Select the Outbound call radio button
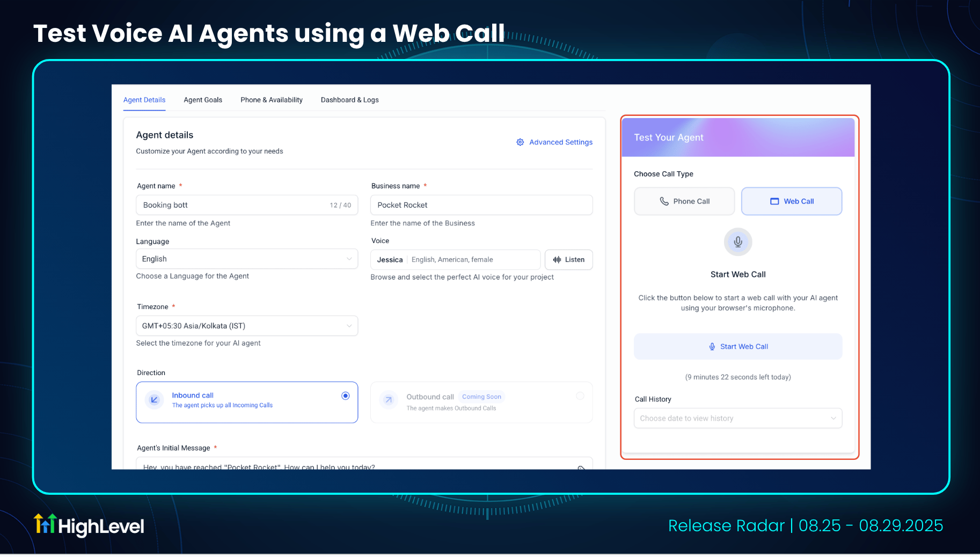Image resolution: width=980 pixels, height=557 pixels. tap(580, 396)
